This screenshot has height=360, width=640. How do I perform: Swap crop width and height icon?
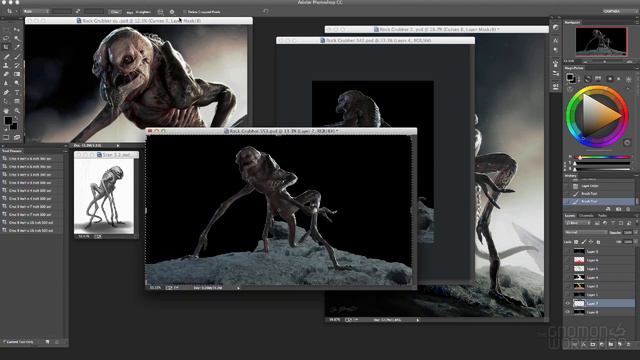pyautogui.click(x=78, y=11)
